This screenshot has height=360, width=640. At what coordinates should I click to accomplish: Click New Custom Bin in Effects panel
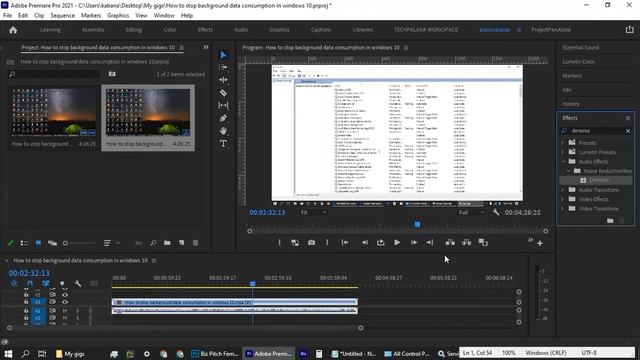(610, 220)
